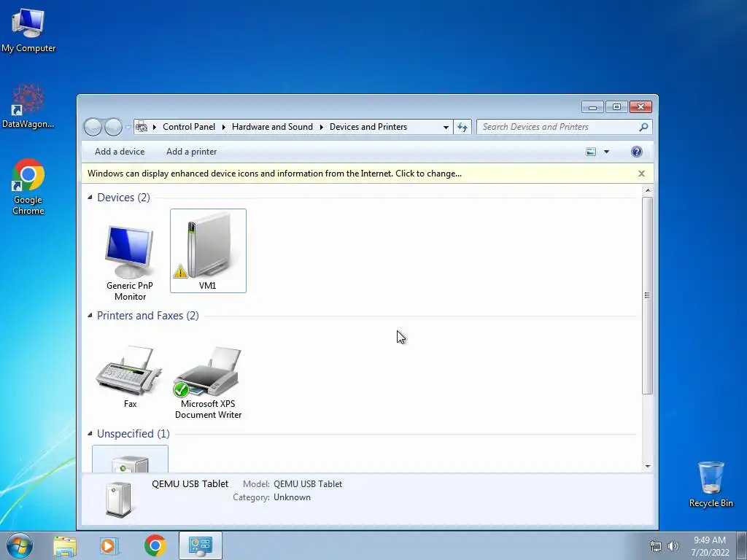Expand the arrow after Control Panel breadcrumb
Viewport: 747px width, 560px height.
point(223,127)
